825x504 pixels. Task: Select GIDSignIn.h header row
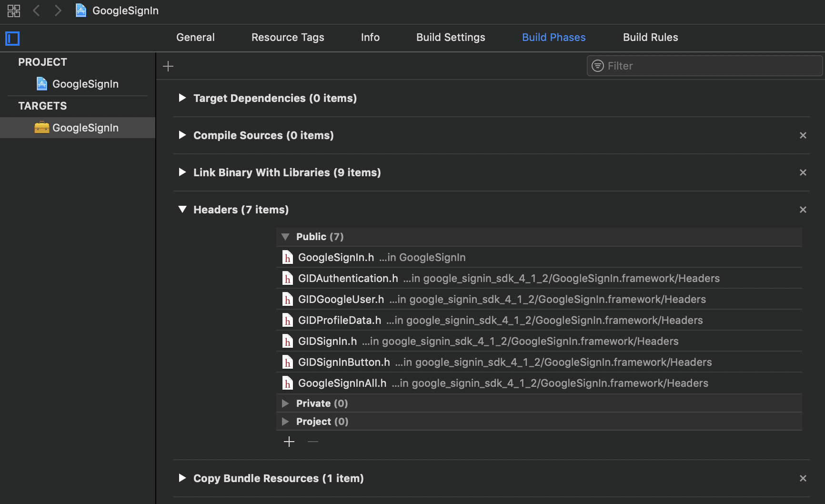[539, 341]
